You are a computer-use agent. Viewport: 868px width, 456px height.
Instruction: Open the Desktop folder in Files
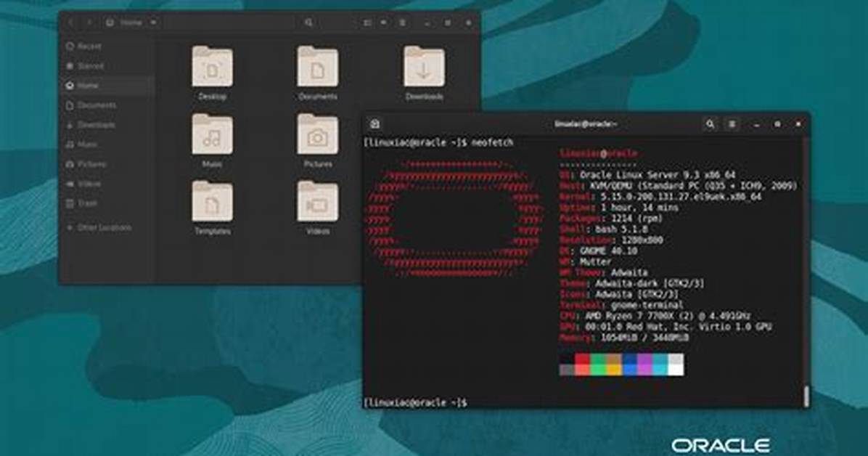pos(212,73)
